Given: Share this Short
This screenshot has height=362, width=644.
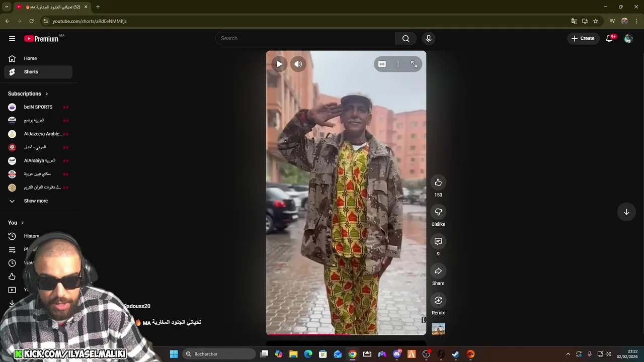Looking at the screenshot, I should click(x=438, y=271).
